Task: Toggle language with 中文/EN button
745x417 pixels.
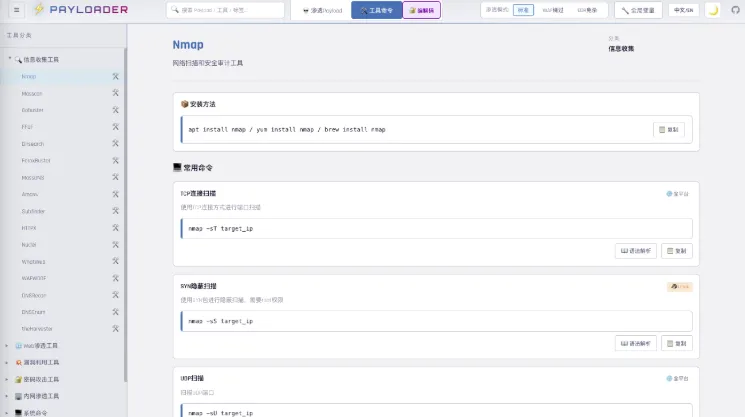Action: [683, 10]
